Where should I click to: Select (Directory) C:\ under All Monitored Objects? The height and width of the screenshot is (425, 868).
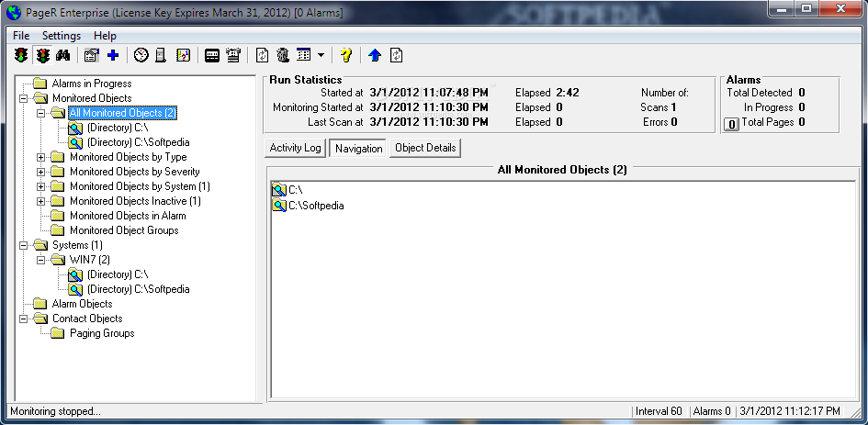click(x=118, y=128)
